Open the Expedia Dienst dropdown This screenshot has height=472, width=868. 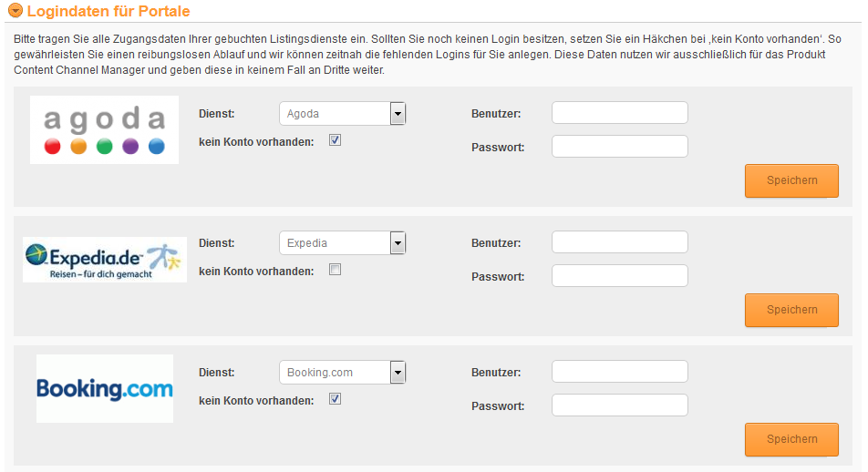(x=343, y=243)
